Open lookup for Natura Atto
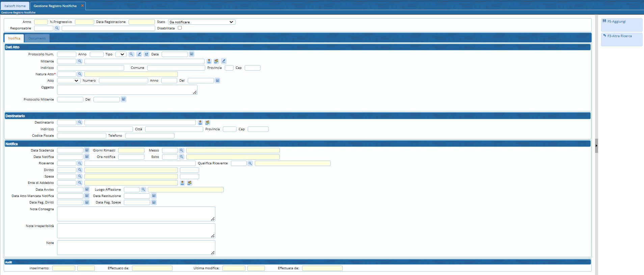The image size is (644, 275). pyautogui.click(x=80, y=74)
